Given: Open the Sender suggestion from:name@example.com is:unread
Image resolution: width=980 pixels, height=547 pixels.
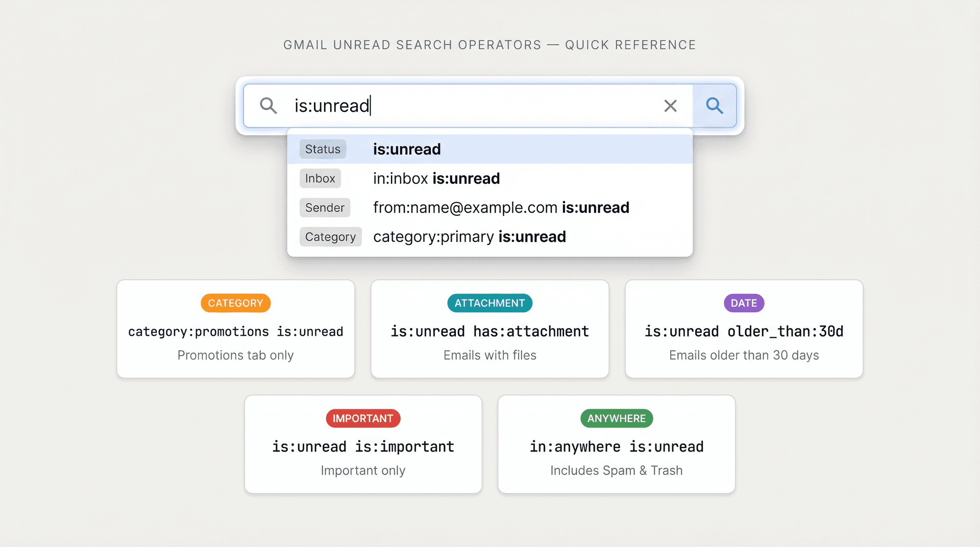Looking at the screenshot, I should point(501,207).
